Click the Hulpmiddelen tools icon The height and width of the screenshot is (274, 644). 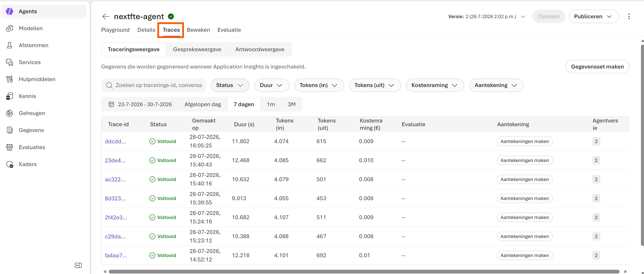click(10, 79)
